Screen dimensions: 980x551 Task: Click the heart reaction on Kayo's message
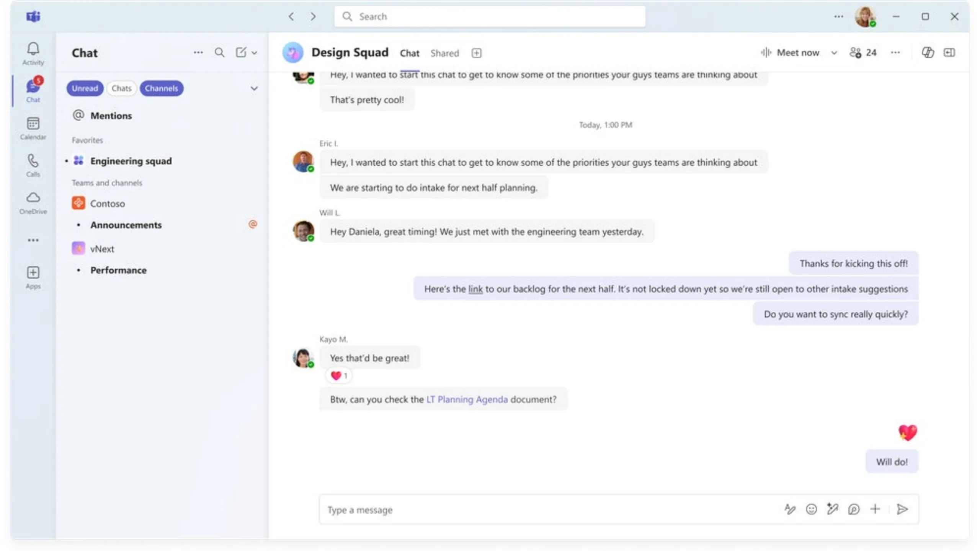pyautogui.click(x=339, y=376)
